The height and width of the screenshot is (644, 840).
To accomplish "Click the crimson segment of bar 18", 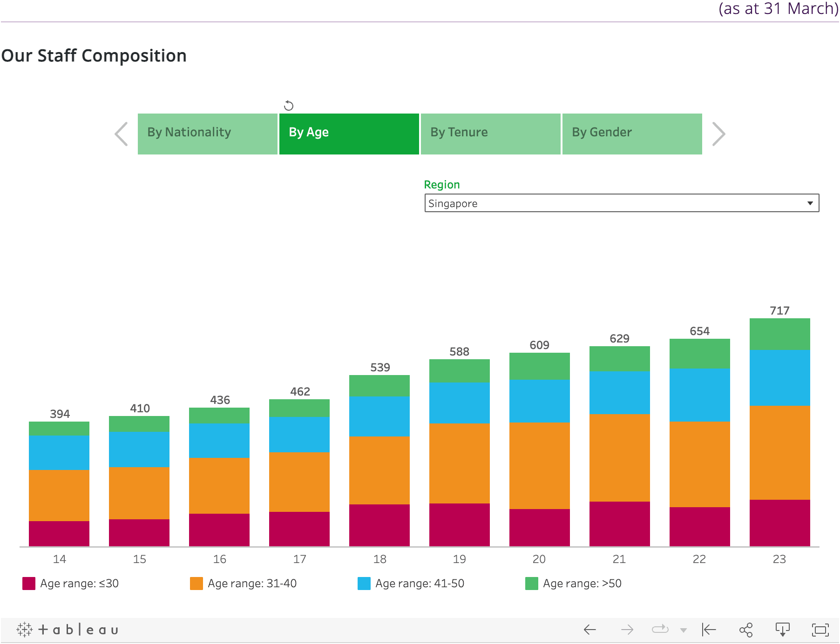I will point(379,525).
